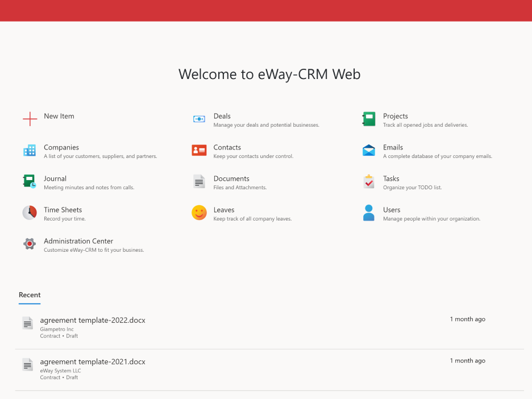The image size is (532, 399).
Task: Open the Emails module label
Action: 393,147
